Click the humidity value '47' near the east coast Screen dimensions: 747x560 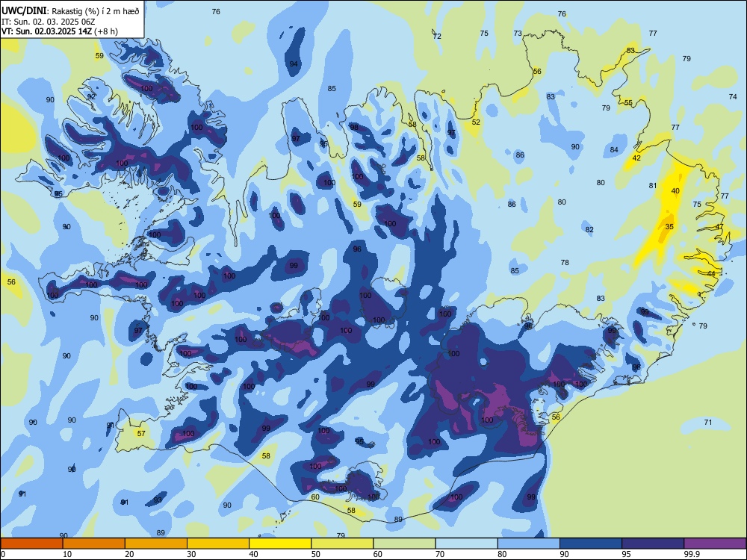click(x=719, y=227)
